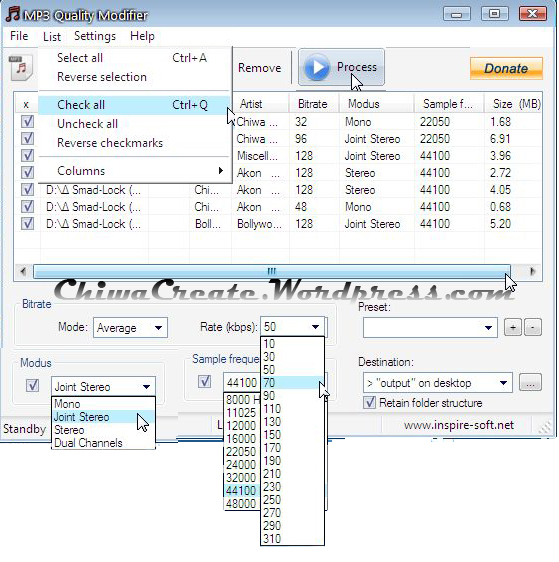This screenshot has height=562, width=559.
Task: Toggle checkbox for the 1.68 MB row
Action: [x=27, y=122]
